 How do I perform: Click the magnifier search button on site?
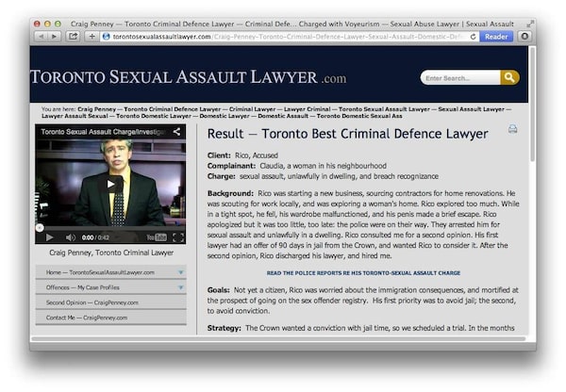[x=509, y=77]
